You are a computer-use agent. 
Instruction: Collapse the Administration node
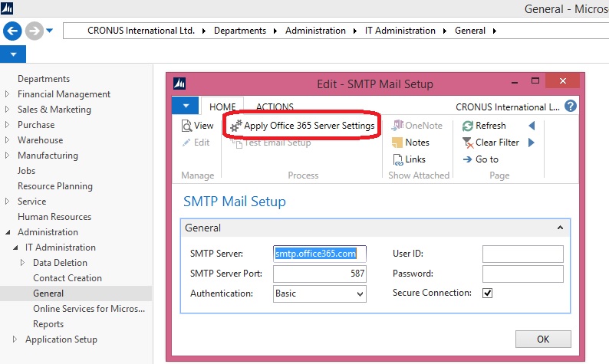[8, 232]
